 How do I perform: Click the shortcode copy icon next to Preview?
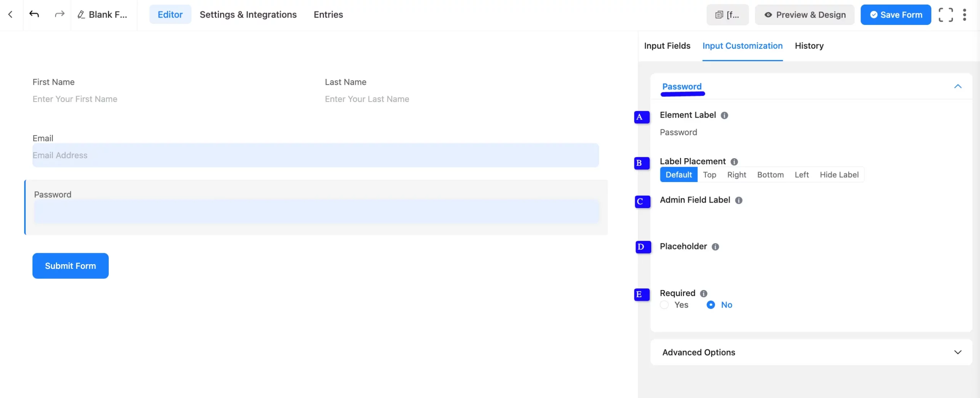[x=720, y=15]
